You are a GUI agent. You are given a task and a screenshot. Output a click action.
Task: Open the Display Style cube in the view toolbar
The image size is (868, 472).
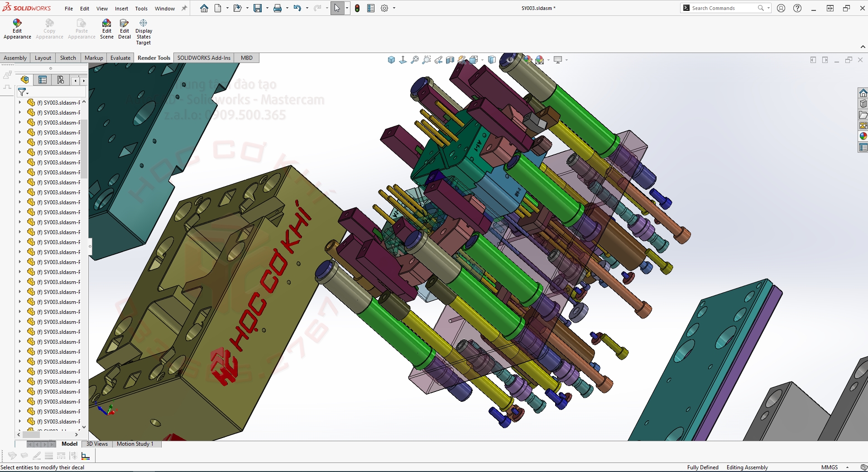click(492, 60)
